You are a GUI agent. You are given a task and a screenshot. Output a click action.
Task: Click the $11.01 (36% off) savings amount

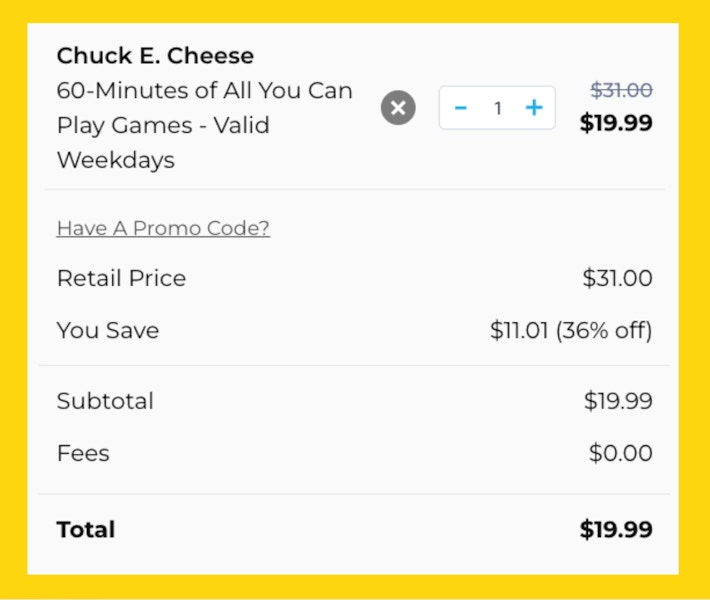pyautogui.click(x=571, y=330)
